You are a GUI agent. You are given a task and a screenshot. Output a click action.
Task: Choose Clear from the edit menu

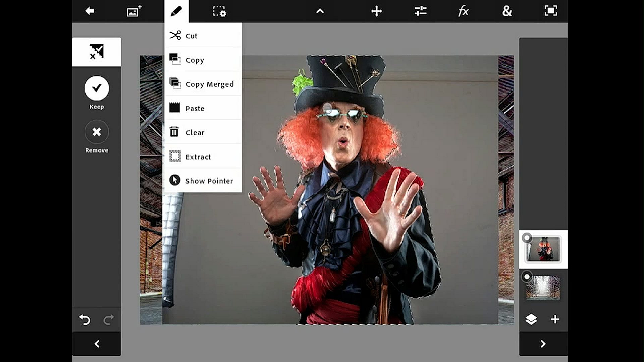tap(203, 132)
